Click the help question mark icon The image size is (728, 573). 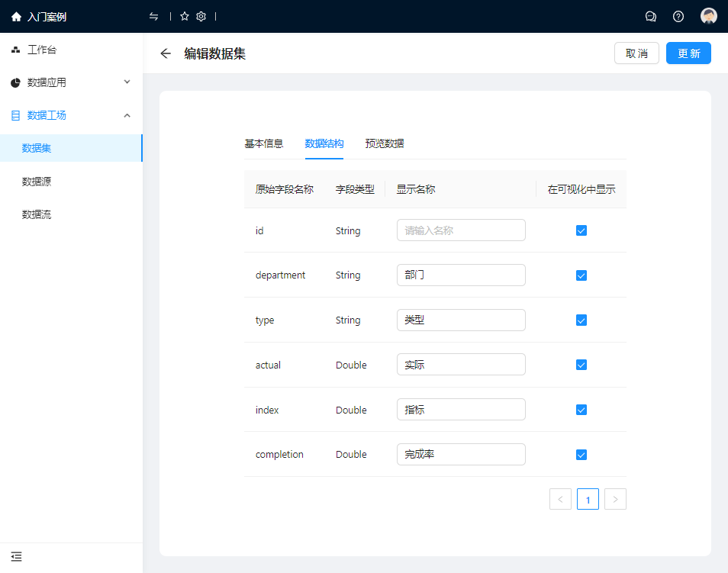click(678, 17)
